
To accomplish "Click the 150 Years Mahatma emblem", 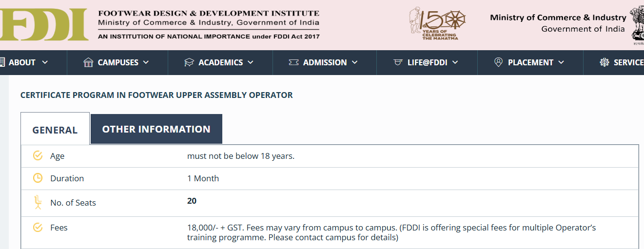I will (x=436, y=23).
